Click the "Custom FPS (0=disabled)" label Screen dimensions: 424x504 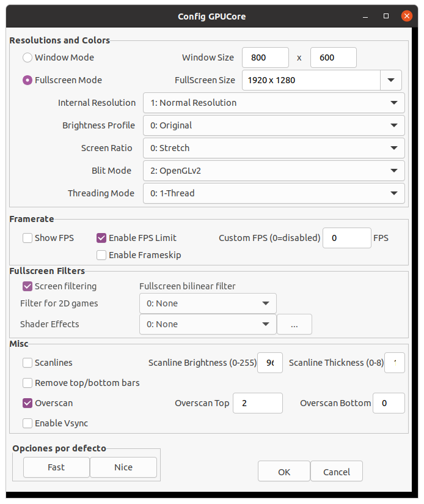coord(269,238)
